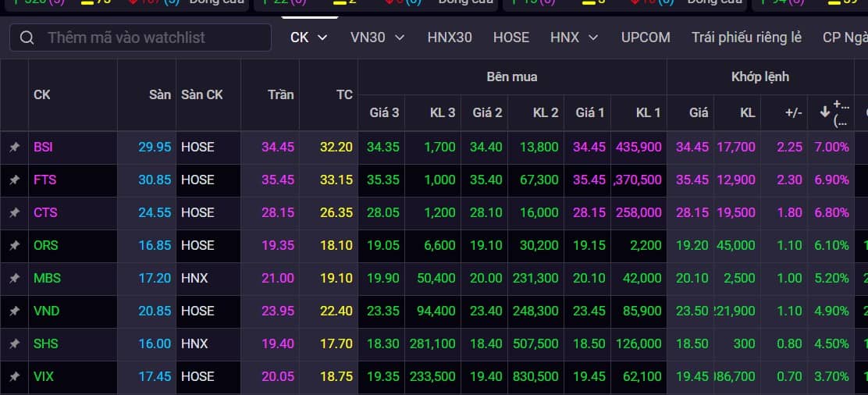Screen dimensions: 868x395
Task: Click VIX floor price 17.45
Action: tap(155, 376)
